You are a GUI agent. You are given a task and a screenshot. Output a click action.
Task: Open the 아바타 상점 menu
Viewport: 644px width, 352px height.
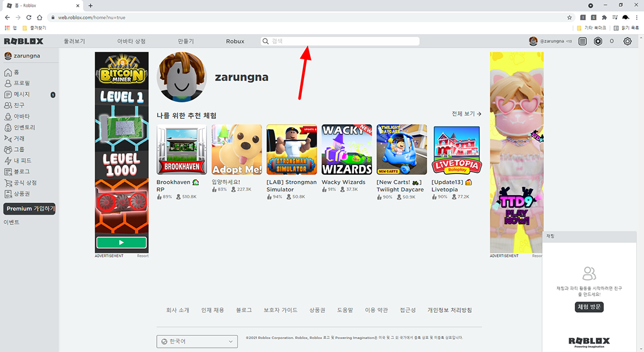[x=132, y=41]
